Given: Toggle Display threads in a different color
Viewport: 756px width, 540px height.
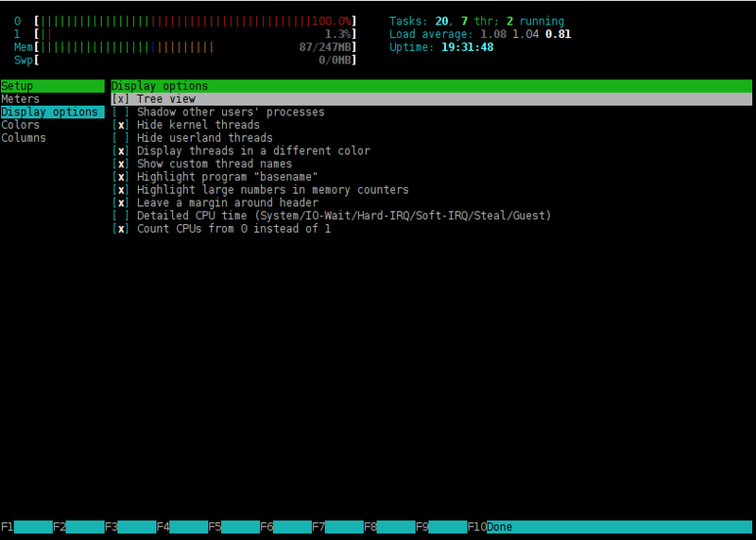Looking at the screenshot, I should coord(121,151).
